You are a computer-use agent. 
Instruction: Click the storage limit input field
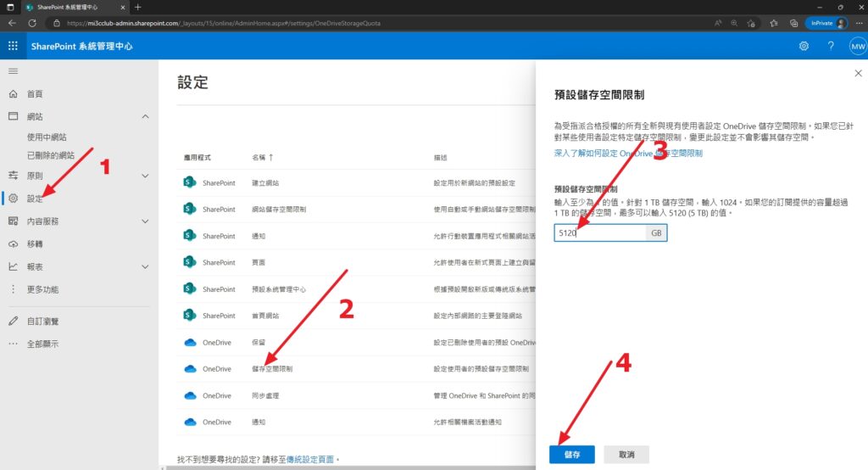600,232
